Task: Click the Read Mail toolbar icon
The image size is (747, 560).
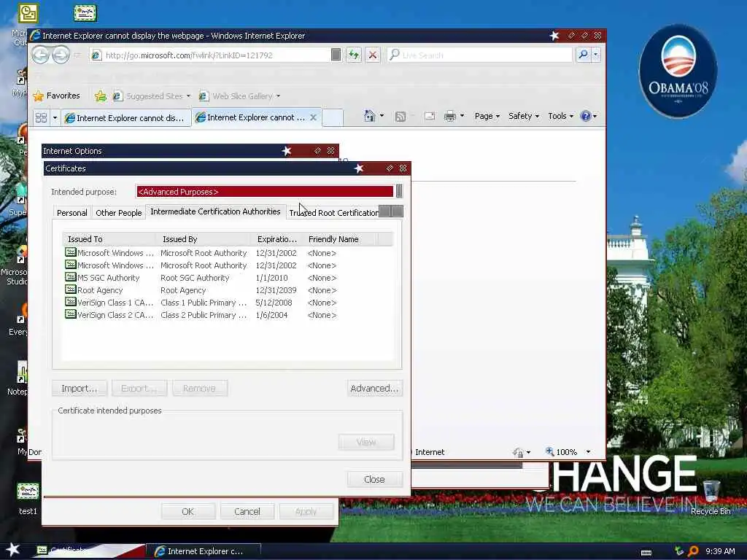Action: coord(429,116)
